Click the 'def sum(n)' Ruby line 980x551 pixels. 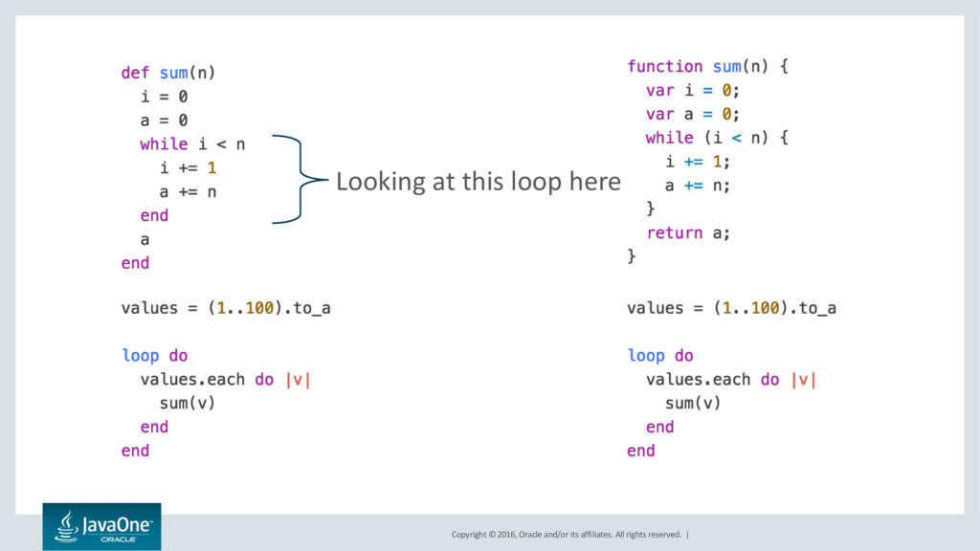(168, 73)
